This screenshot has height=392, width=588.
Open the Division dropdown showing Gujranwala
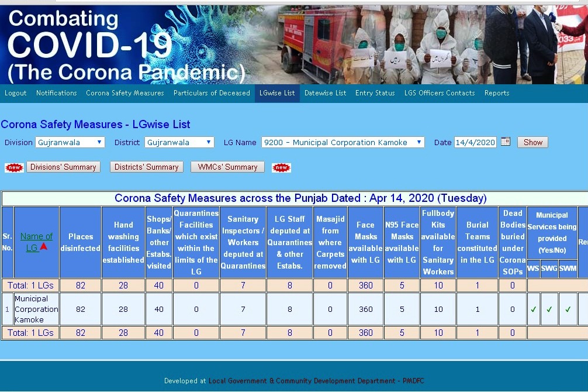click(70, 142)
